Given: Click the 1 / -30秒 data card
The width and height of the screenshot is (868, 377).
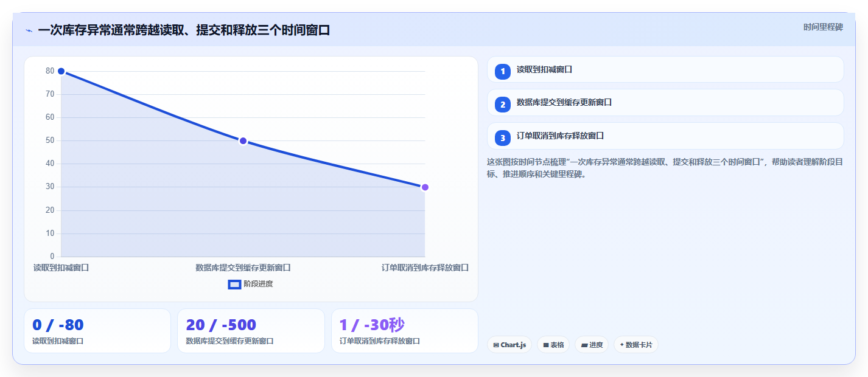Looking at the screenshot, I should (405, 331).
